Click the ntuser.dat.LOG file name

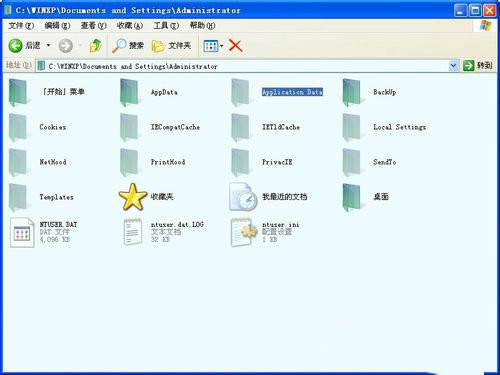tap(177, 225)
